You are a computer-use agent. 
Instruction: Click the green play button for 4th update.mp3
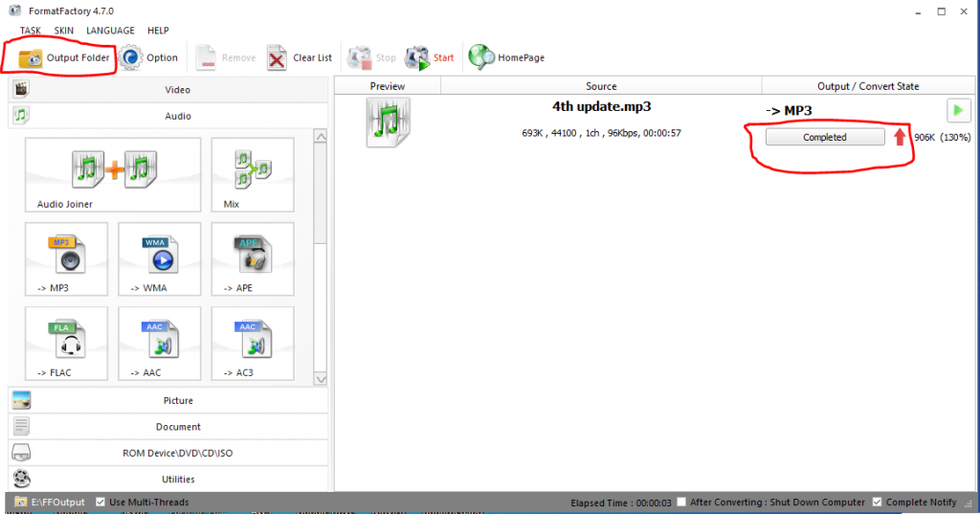pos(958,110)
